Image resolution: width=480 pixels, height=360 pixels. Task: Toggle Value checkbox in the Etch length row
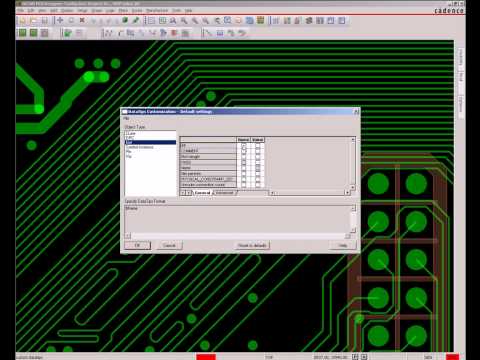pos(258,157)
